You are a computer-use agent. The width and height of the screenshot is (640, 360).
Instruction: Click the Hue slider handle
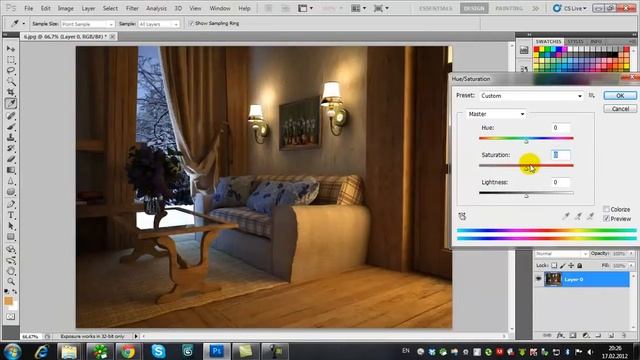coord(526,141)
